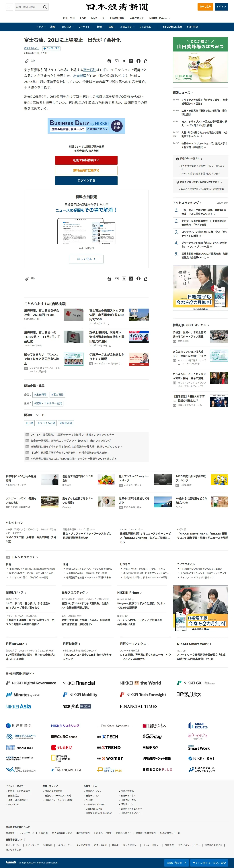Click the share sheet icon below the 有料会員限定 box

click(x=146, y=279)
